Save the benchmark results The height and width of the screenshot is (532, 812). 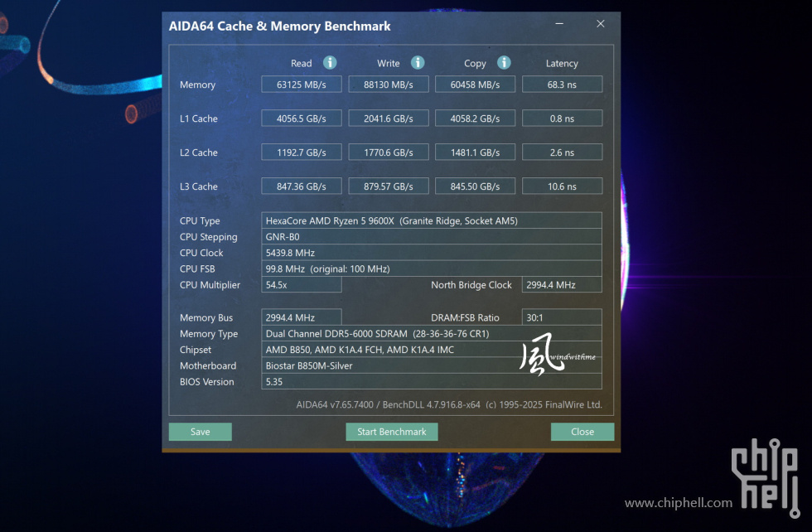(x=201, y=432)
